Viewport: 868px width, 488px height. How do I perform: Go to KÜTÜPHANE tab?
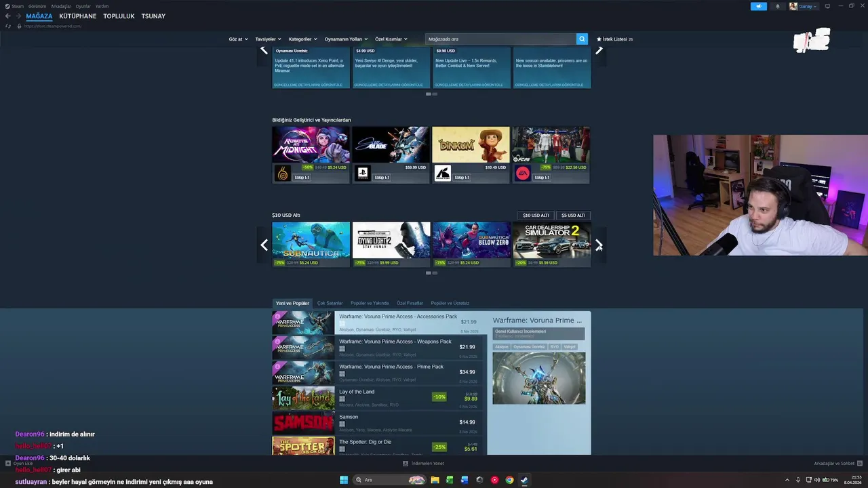[78, 16]
